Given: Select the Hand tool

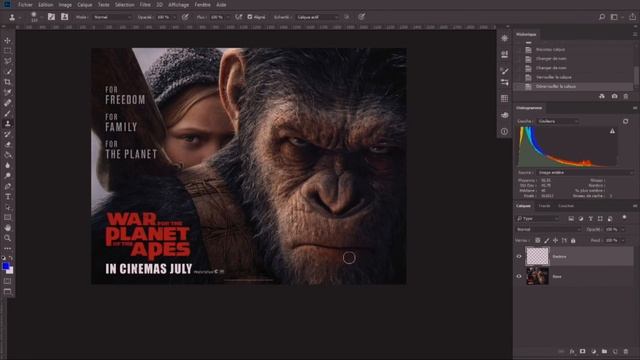Looking at the screenshot, I should pyautogui.click(x=7, y=228).
